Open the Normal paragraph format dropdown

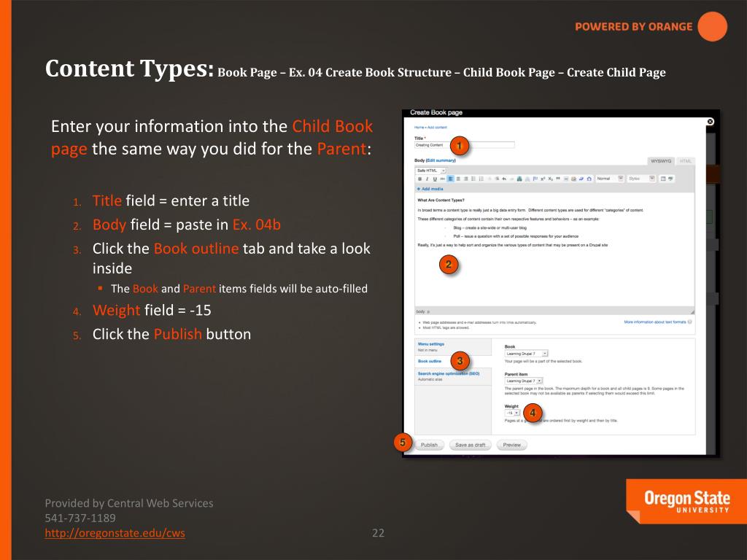[x=609, y=179]
